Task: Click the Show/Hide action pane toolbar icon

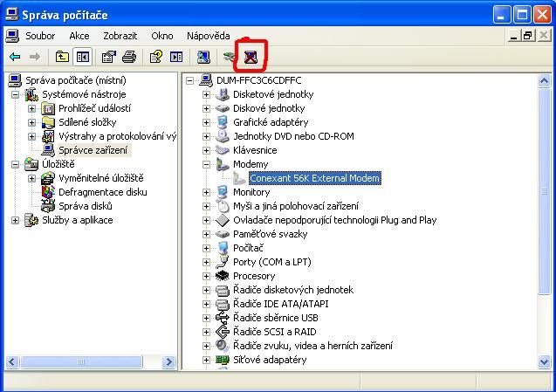Action: coord(176,57)
